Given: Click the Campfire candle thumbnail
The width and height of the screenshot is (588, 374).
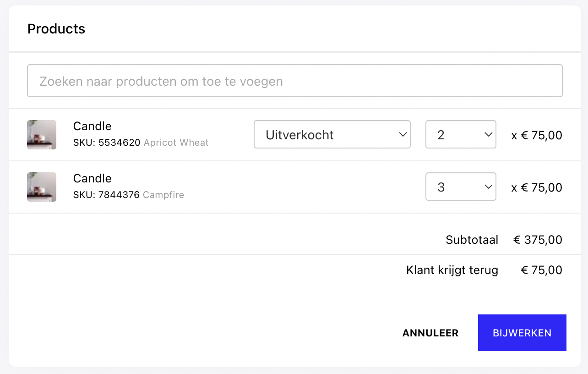Looking at the screenshot, I should pyautogui.click(x=41, y=187).
